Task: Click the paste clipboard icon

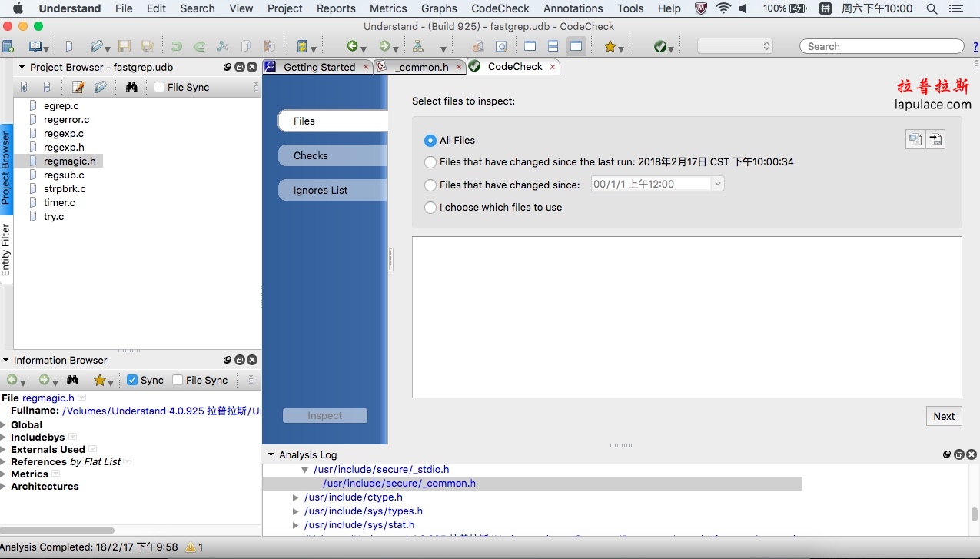Action: click(269, 46)
